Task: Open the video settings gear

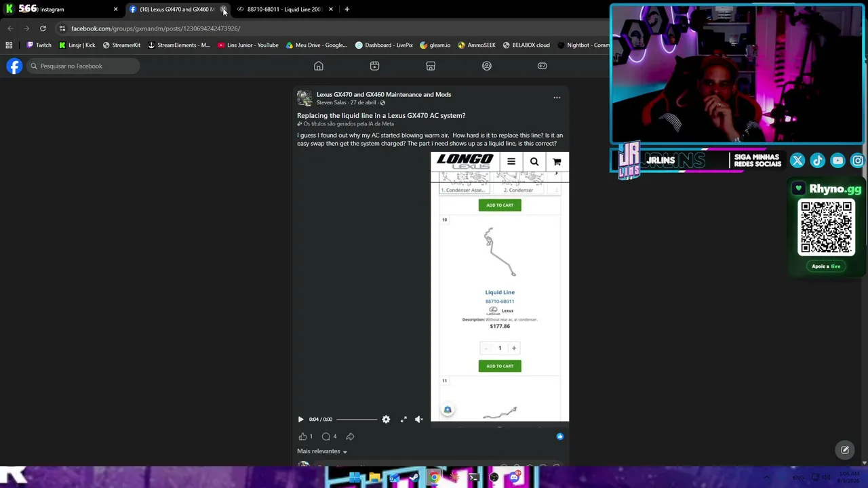Action: (386, 420)
